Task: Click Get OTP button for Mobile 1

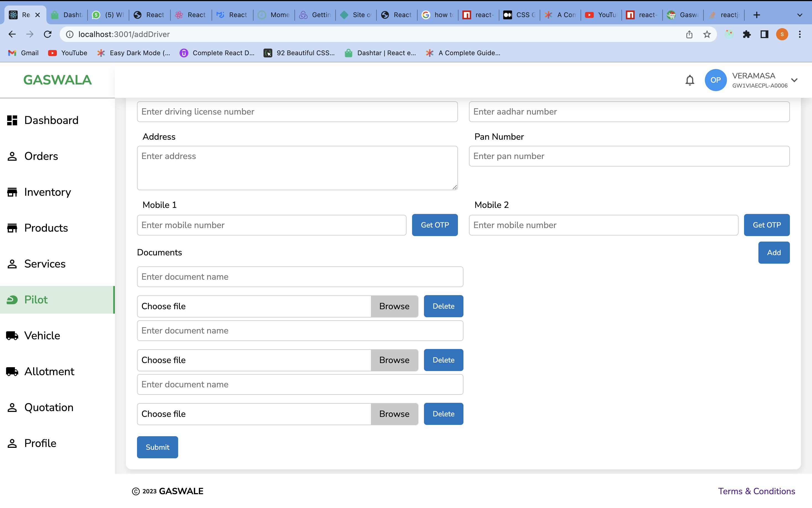Action: click(x=434, y=225)
